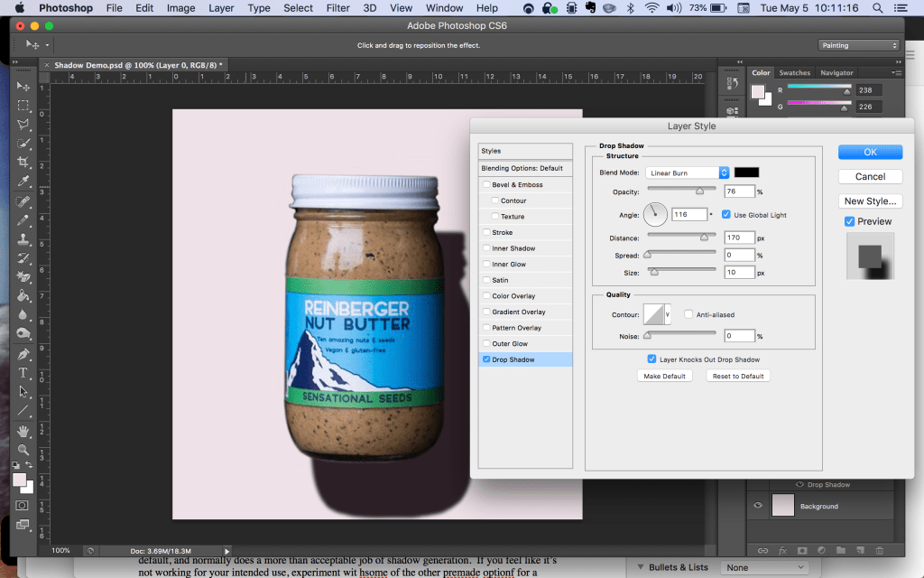Click the New Style button
The image size is (924, 578).
click(870, 200)
